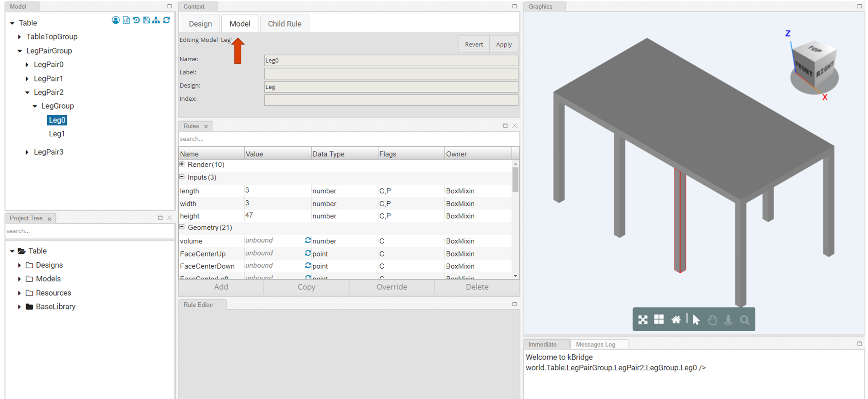
Task: Switch to the Design tab
Action: pos(200,24)
